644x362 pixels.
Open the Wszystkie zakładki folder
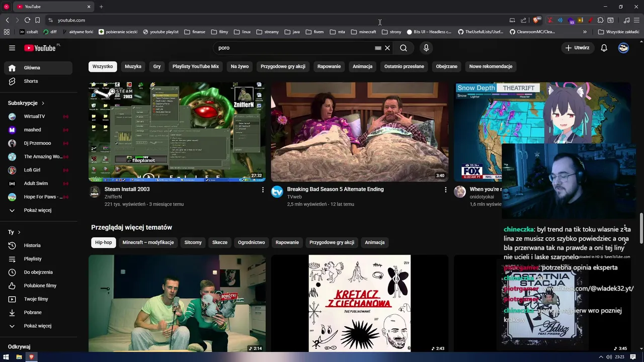click(x=618, y=32)
